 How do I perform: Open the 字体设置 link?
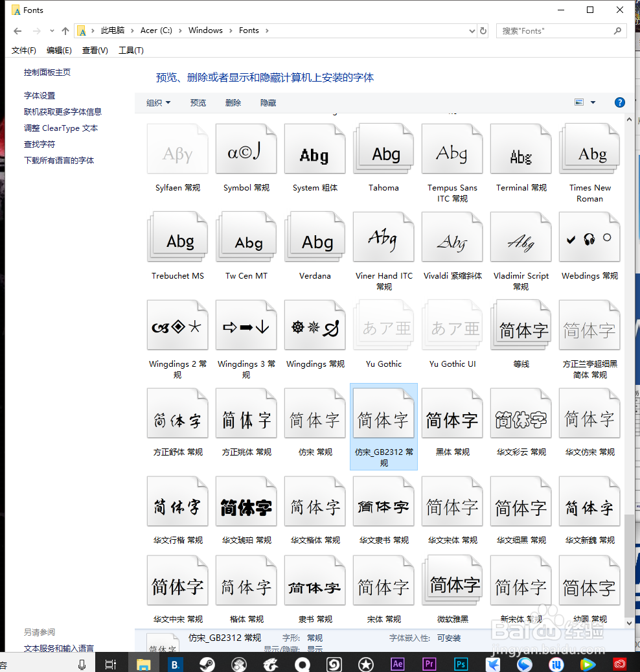pos(40,95)
